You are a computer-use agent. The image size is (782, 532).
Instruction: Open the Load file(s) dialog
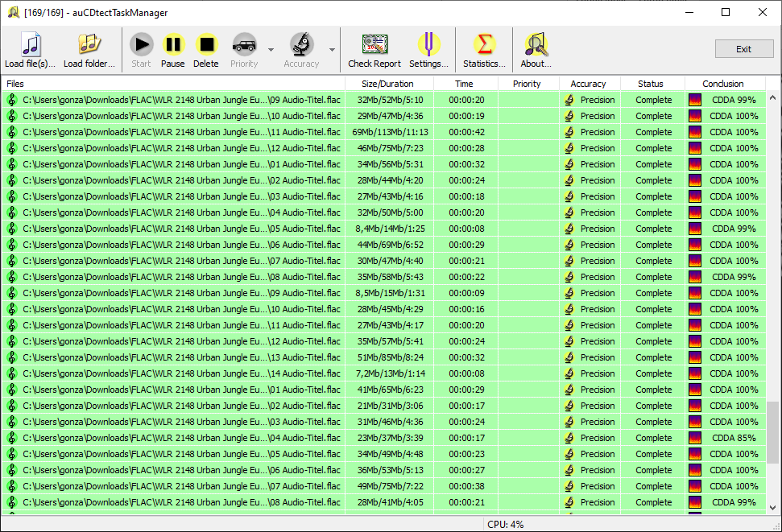click(30, 50)
